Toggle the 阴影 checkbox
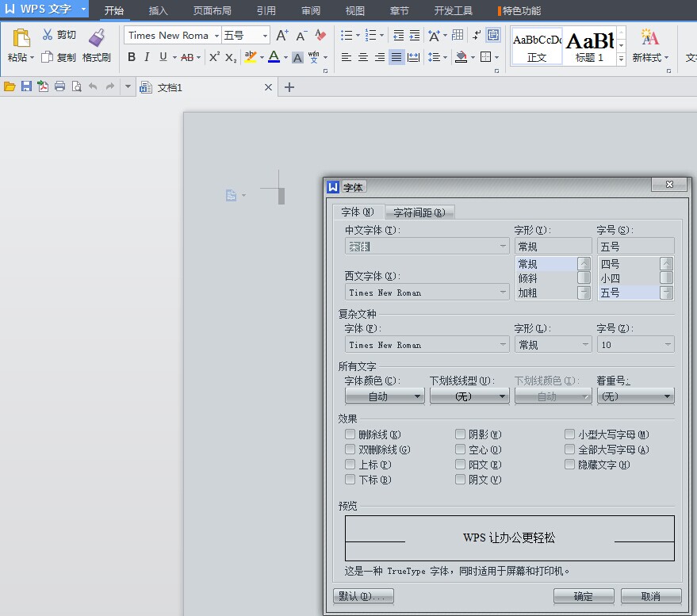The width and height of the screenshot is (697, 616). (x=461, y=434)
